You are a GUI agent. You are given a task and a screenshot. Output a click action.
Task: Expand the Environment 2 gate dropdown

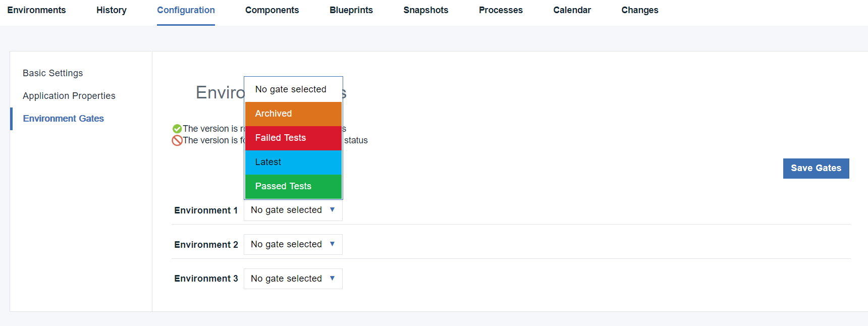(293, 244)
